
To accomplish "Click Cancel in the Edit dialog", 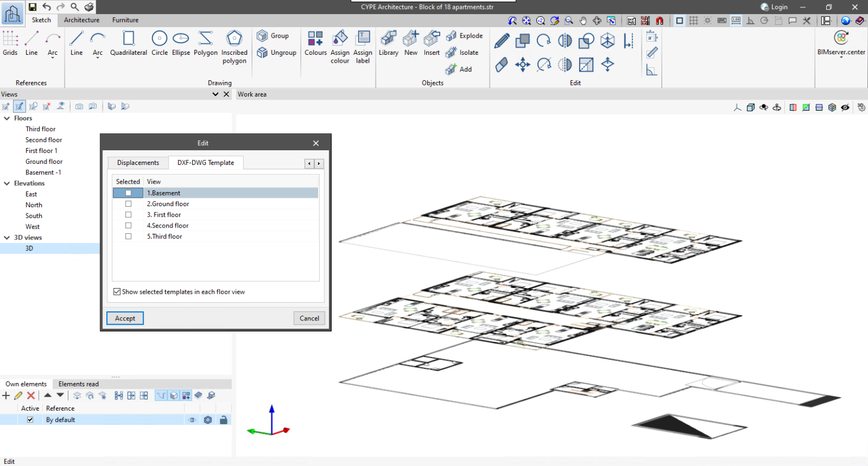I will tap(309, 319).
